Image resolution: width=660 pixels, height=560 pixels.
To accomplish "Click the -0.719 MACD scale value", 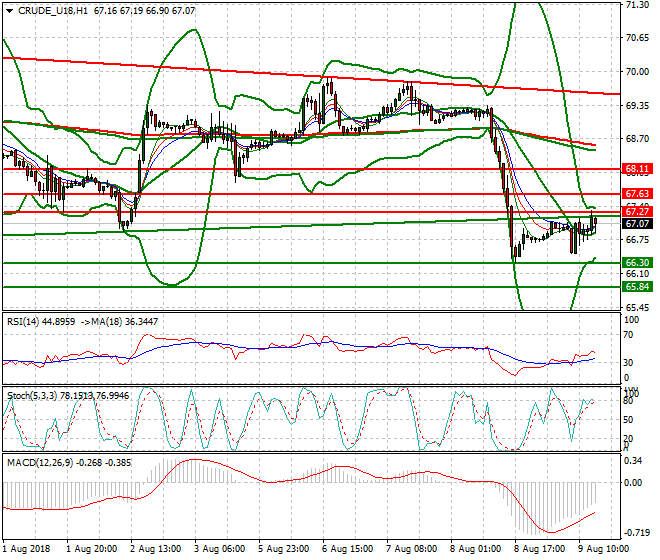I will click(x=636, y=534).
